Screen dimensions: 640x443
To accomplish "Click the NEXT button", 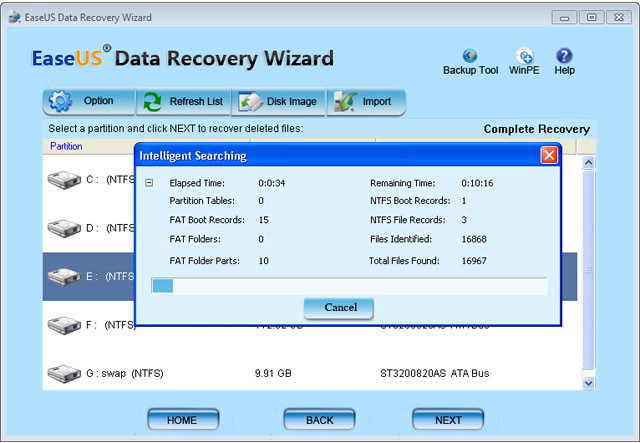I will click(x=448, y=420).
